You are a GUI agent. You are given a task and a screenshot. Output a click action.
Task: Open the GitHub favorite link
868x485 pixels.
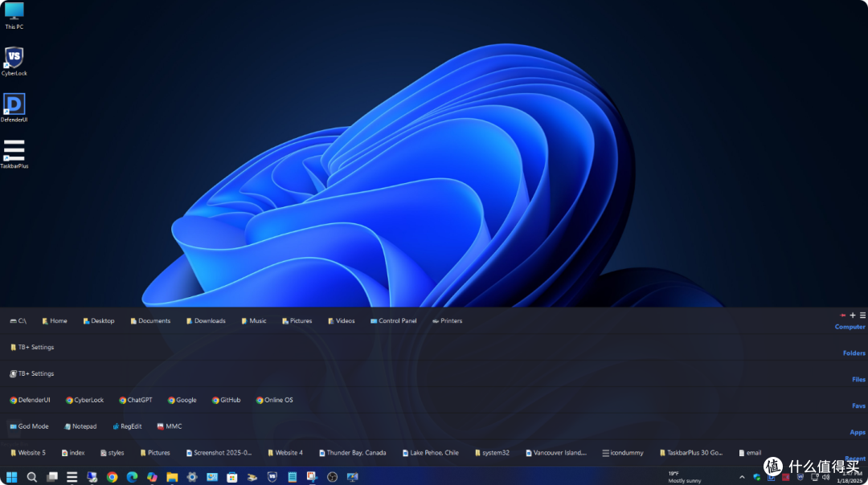[226, 401]
